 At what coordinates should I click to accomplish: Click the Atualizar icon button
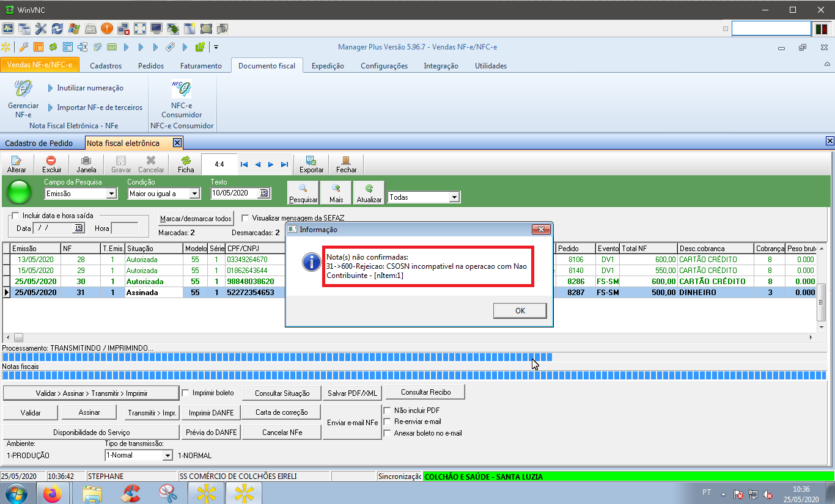[369, 190]
